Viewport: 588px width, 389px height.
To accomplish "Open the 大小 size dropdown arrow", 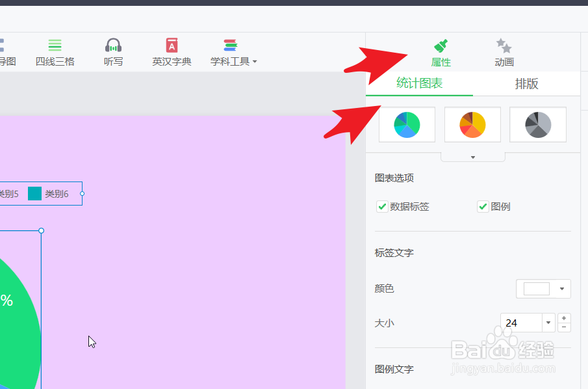I will (548, 323).
